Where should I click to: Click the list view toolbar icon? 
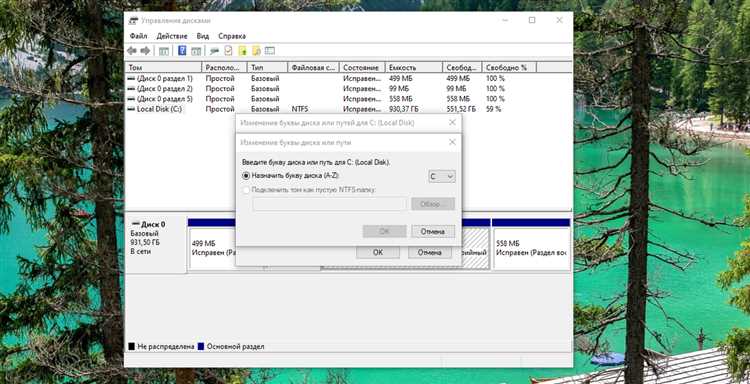(270, 51)
